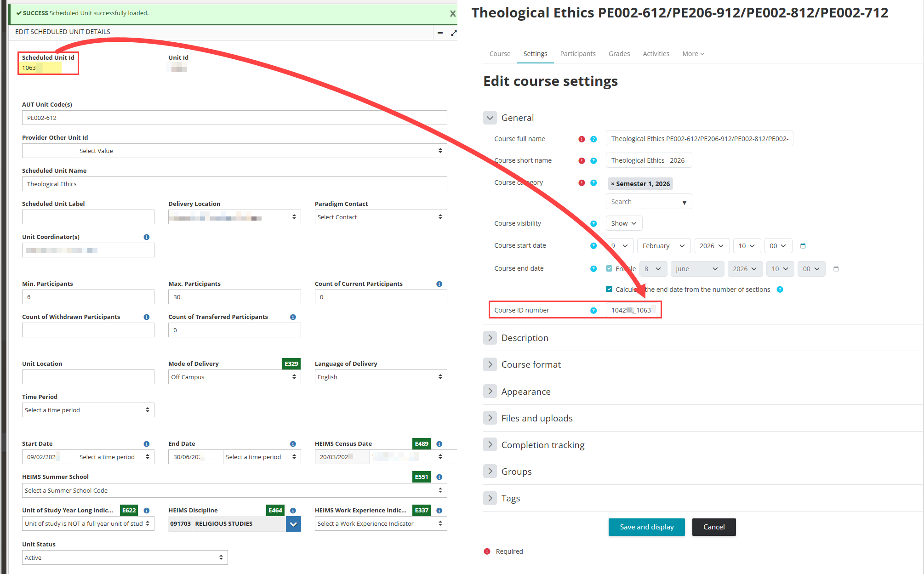
Task: Click info icon beside Count of Current Participants
Action: 439,284
